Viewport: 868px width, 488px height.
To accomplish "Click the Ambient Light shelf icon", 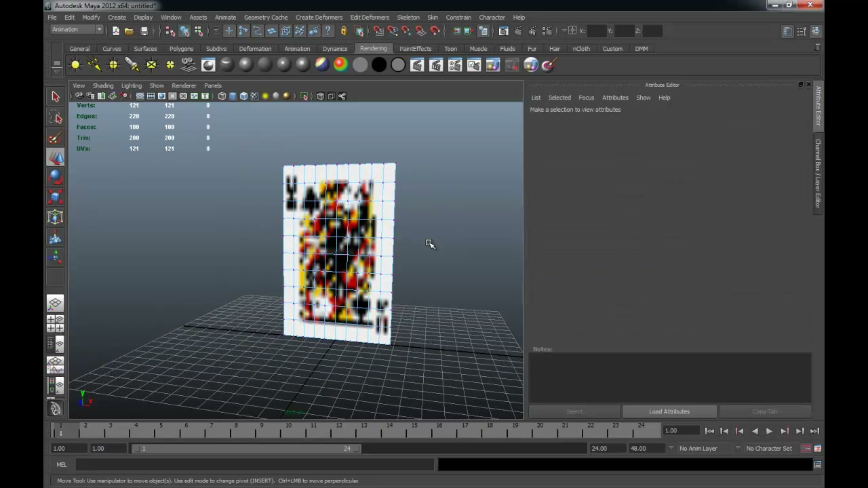I will (x=75, y=65).
